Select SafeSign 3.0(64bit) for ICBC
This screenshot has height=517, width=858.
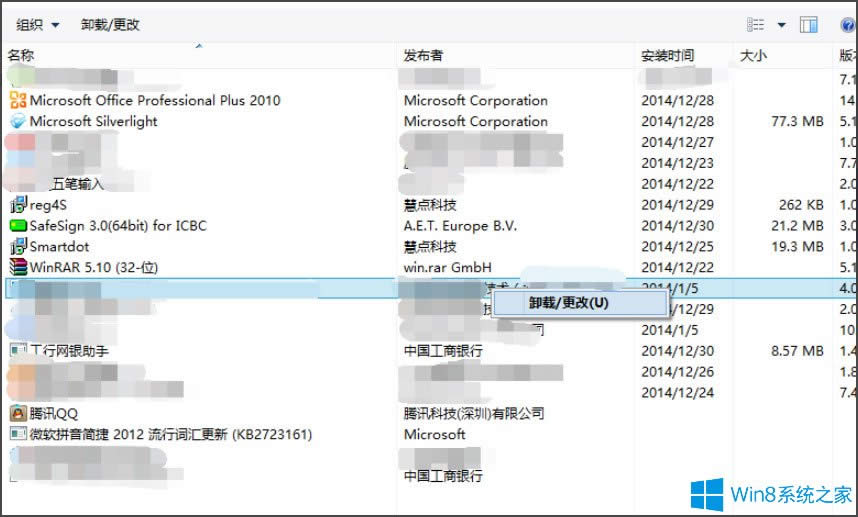coord(118,225)
